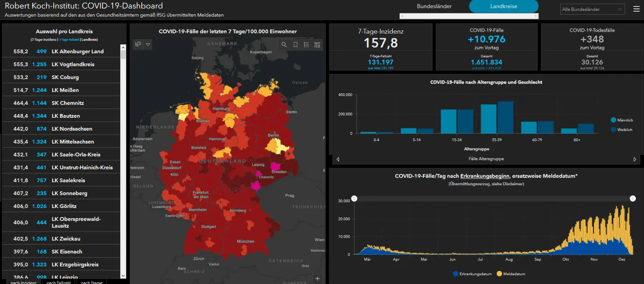Toggle Männlich series in legend
Screen dimensions: 644x284
coord(622,120)
